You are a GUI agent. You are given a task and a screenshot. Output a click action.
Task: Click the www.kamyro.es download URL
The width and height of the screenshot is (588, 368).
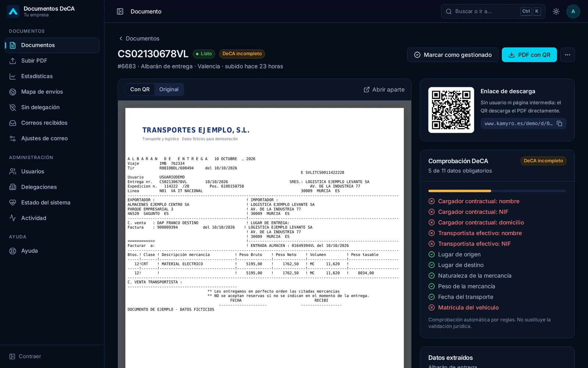coord(518,124)
